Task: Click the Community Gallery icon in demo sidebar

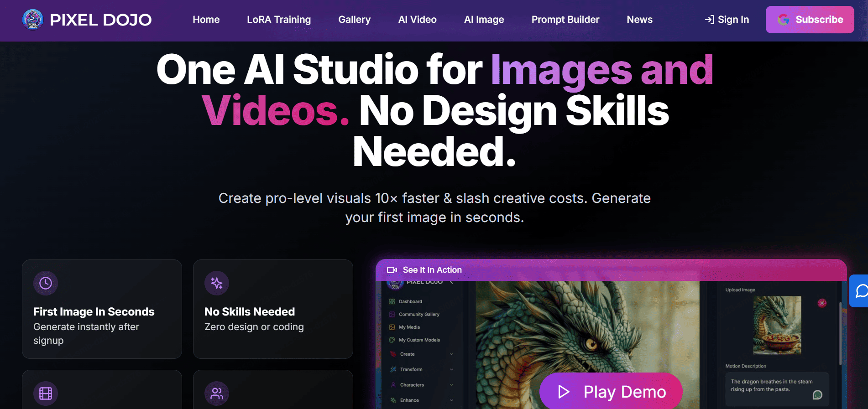Action: point(392,314)
